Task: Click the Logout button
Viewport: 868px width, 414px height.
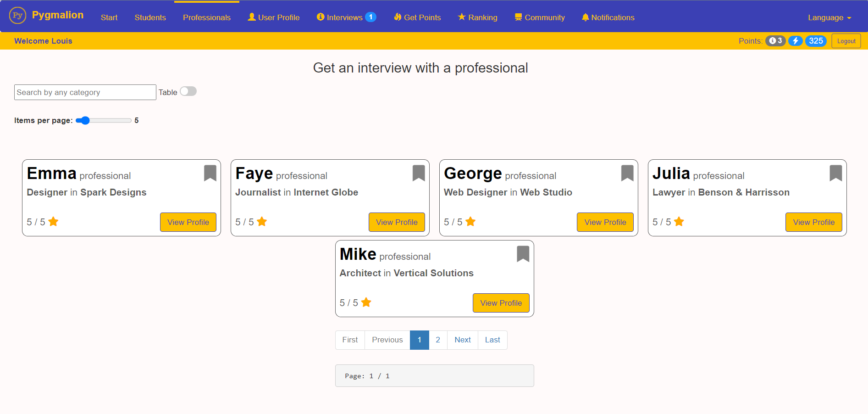Action: click(846, 41)
